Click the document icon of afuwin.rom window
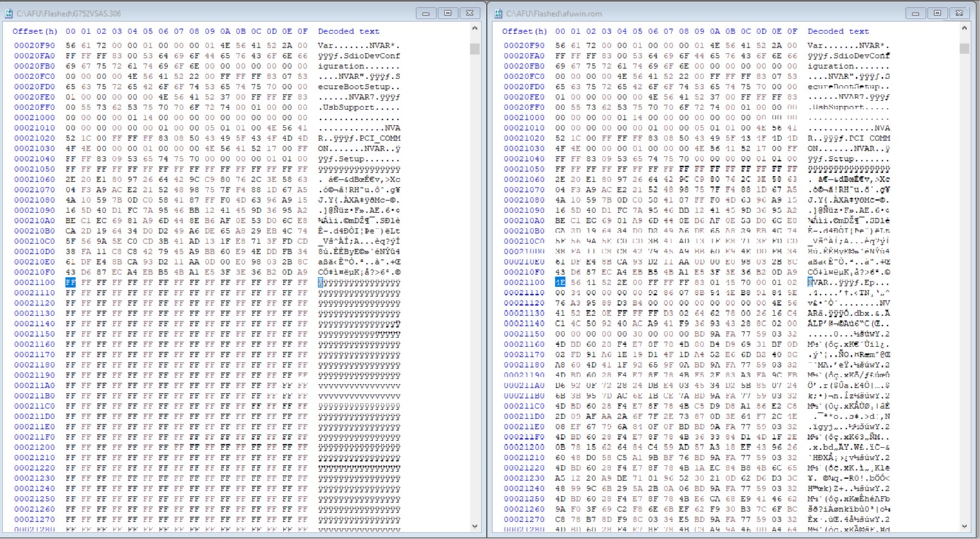This screenshot has height=539, width=980. 498,14
